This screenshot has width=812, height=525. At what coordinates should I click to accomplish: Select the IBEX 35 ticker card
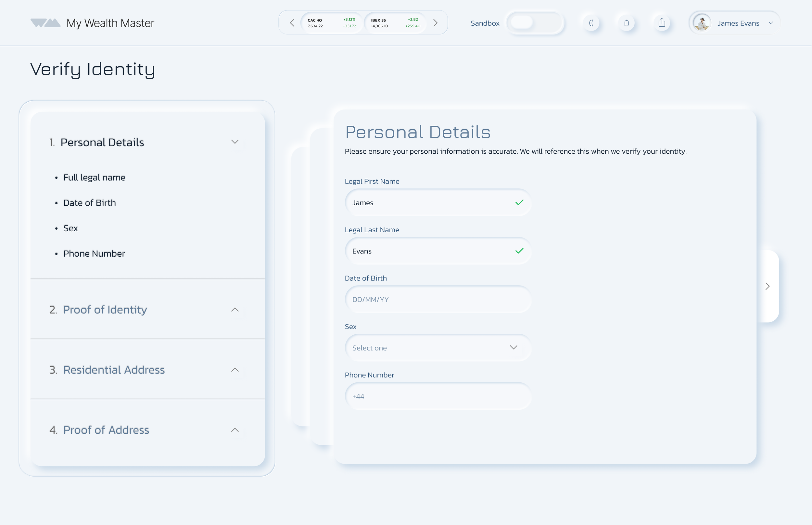(x=395, y=23)
